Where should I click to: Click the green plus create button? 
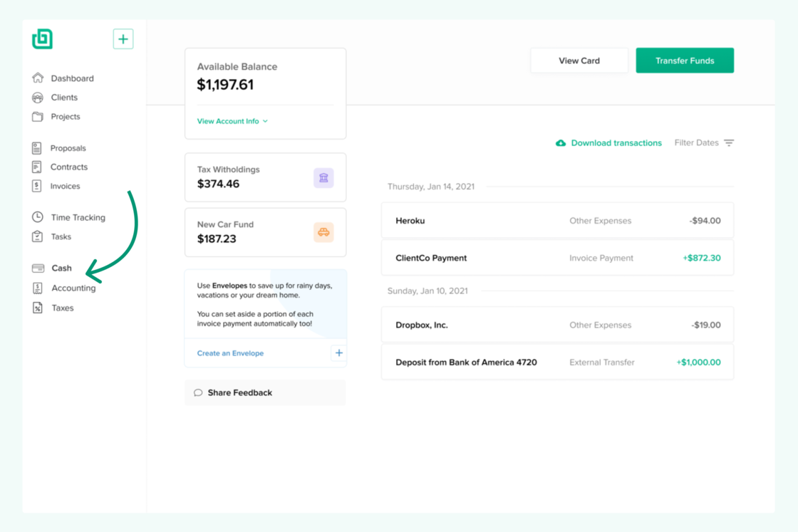[123, 39]
